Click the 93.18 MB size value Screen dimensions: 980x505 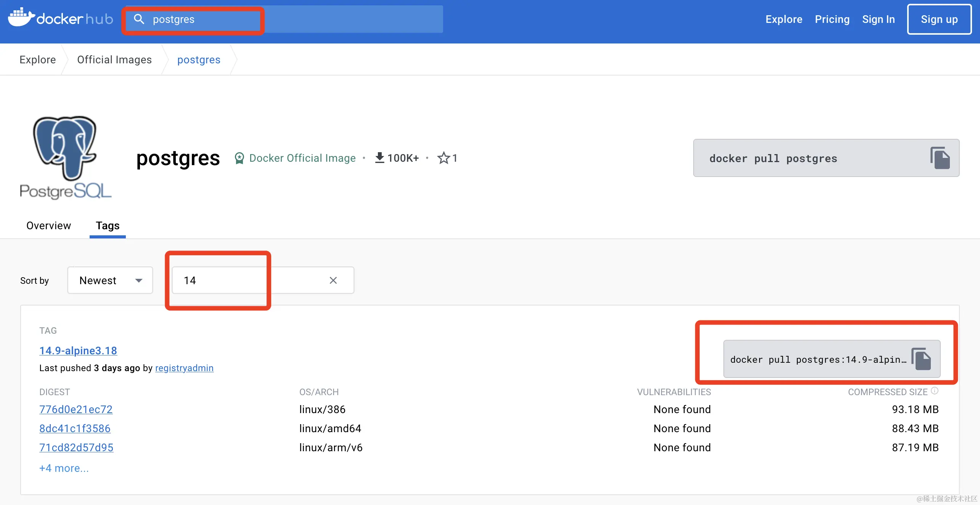pos(915,409)
